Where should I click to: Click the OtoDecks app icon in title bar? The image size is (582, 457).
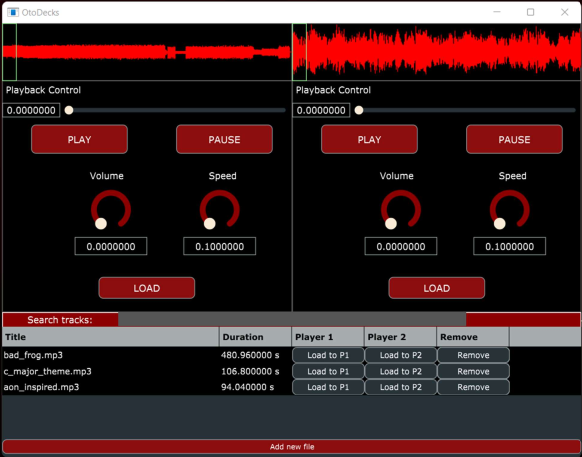coord(13,12)
